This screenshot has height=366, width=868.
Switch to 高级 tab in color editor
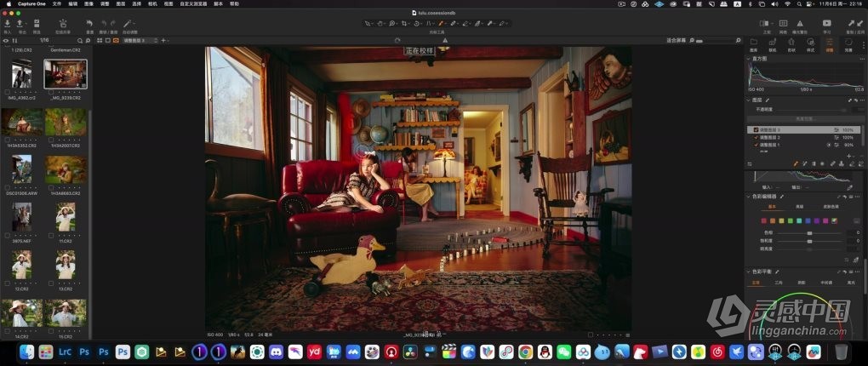[798, 207]
